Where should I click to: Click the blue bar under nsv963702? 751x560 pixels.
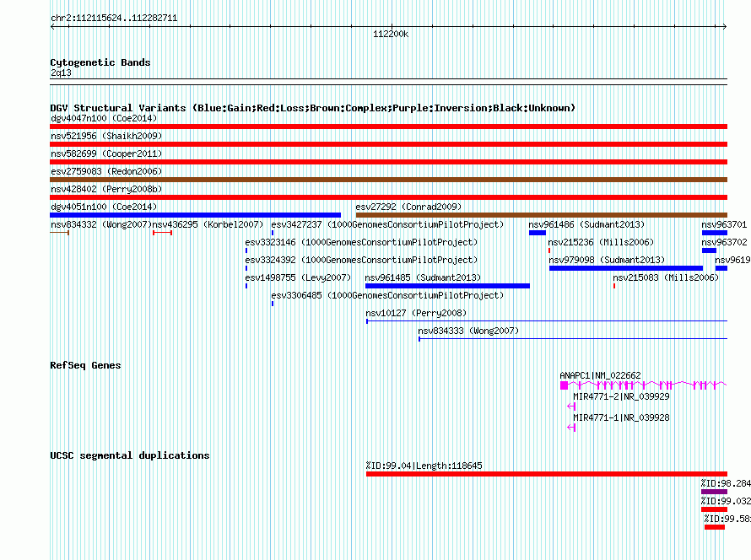(710, 250)
